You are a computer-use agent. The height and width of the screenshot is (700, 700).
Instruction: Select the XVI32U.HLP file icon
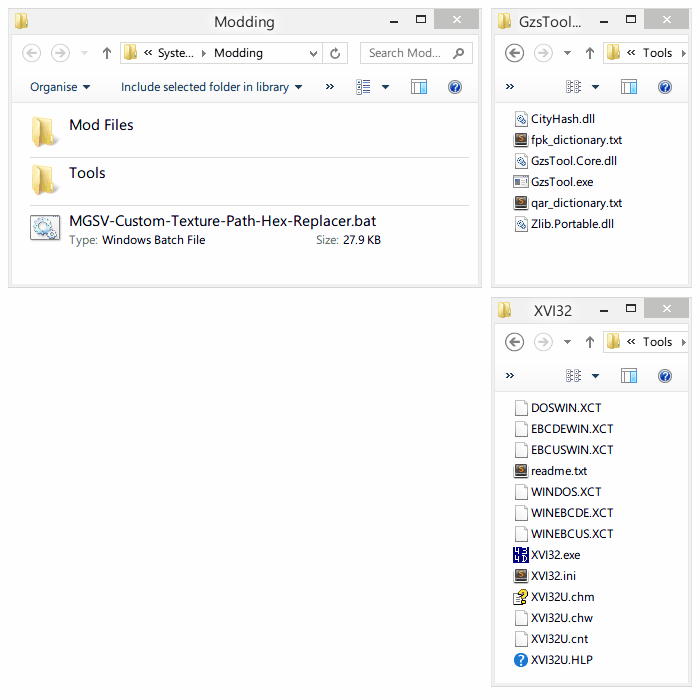521,660
